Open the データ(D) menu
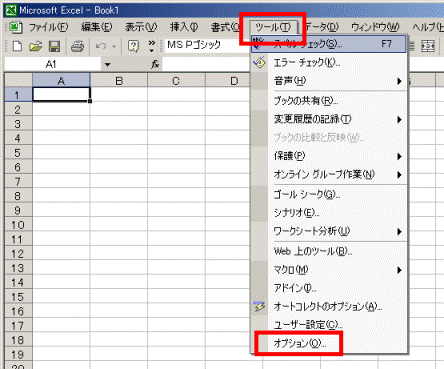 322,27
